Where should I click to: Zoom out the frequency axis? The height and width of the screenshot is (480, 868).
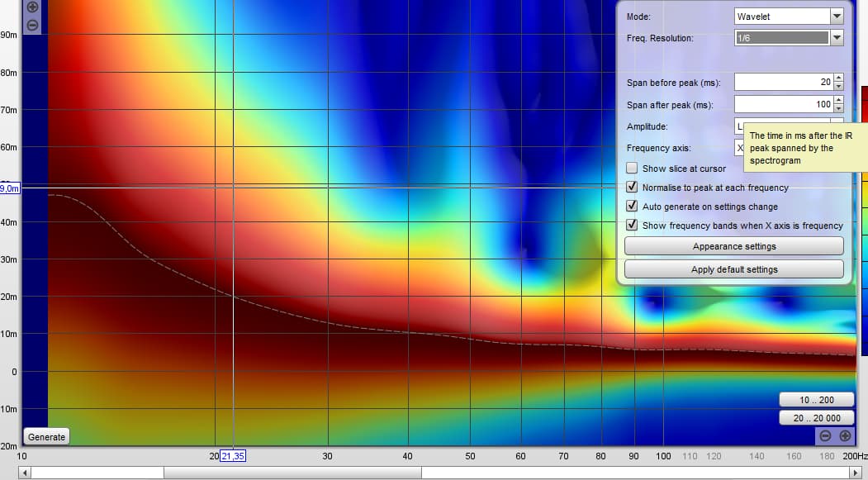pos(825,436)
